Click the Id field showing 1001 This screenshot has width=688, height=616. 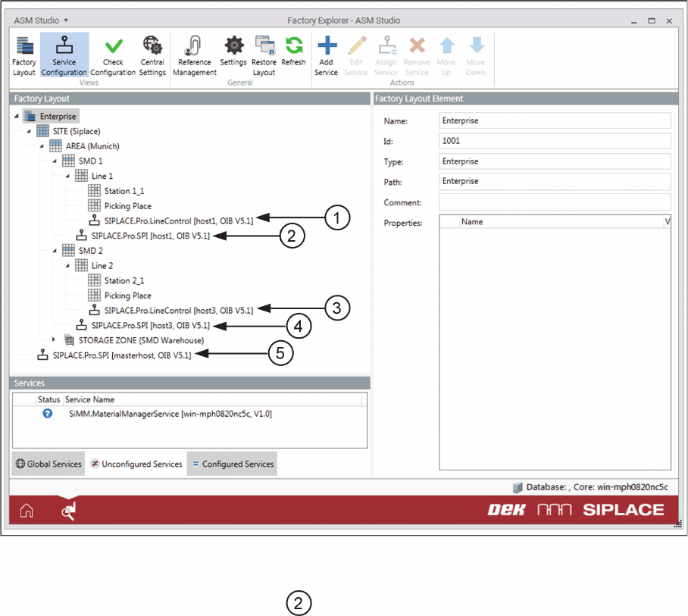[555, 141]
